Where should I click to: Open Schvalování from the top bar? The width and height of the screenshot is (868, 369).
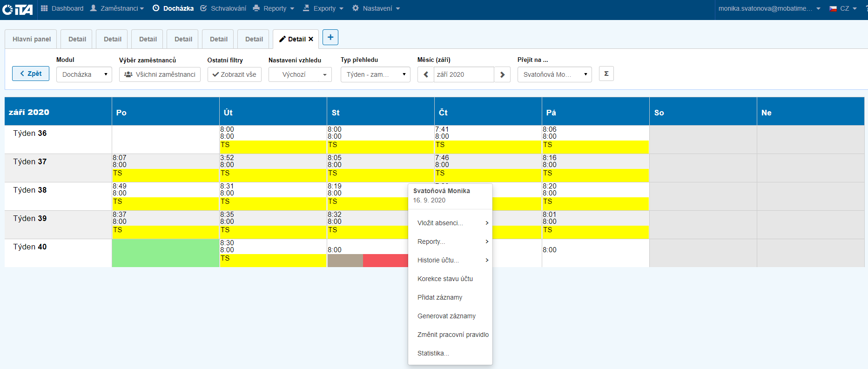coord(223,8)
